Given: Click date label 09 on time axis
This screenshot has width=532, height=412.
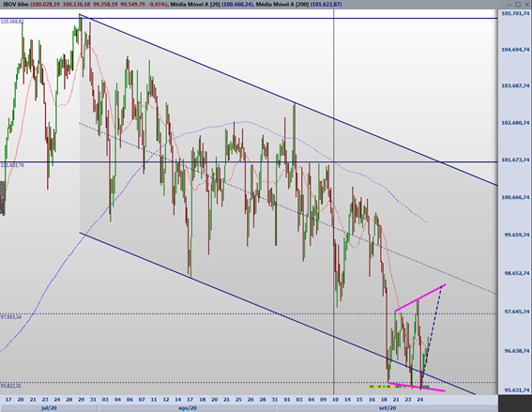Looking at the screenshot, I should pos(323,400).
